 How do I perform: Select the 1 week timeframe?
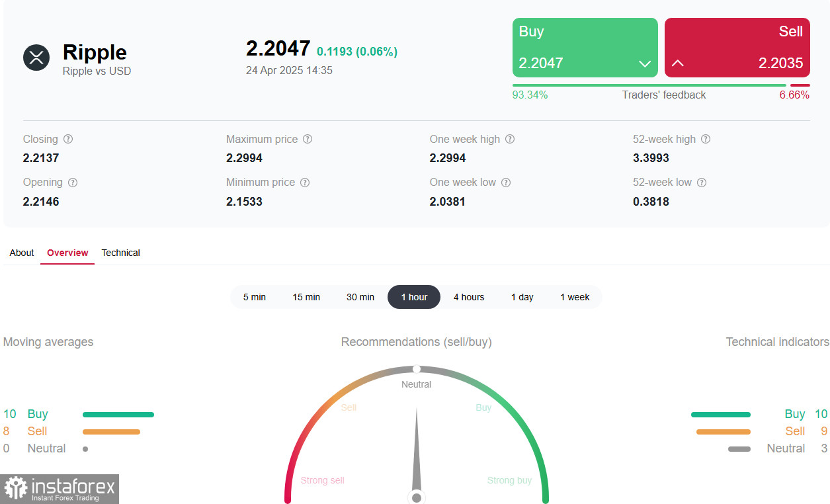tap(575, 297)
